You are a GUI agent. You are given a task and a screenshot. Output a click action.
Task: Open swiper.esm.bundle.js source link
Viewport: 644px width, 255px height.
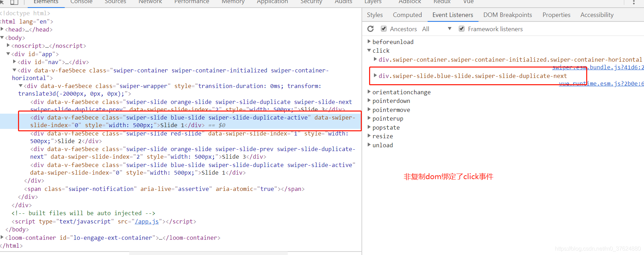point(598,67)
